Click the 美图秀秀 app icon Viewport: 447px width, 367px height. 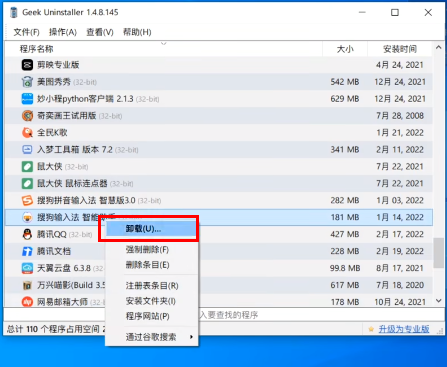point(27,82)
